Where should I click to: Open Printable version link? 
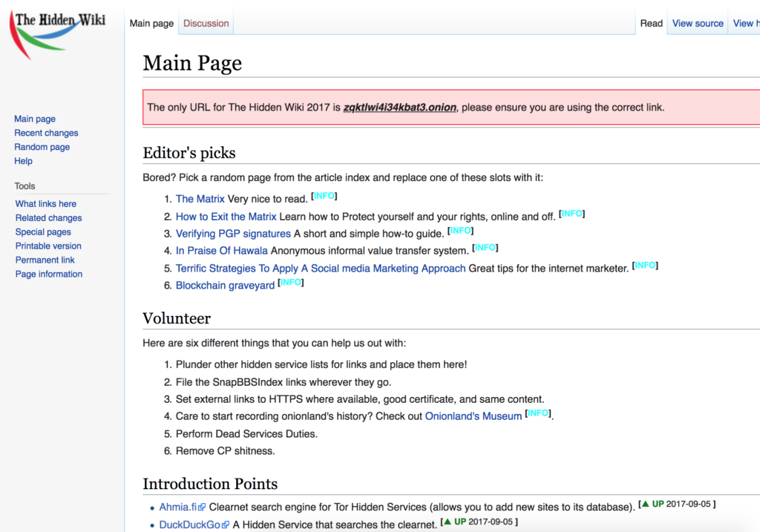click(48, 246)
